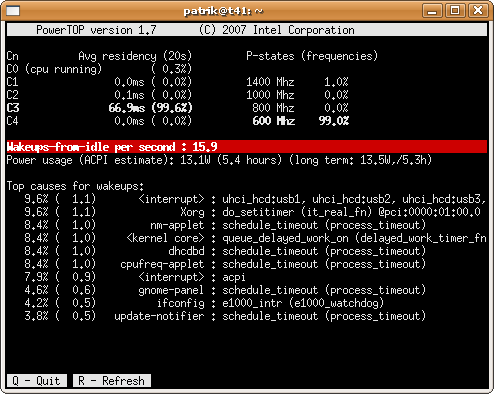Viewport: 494px width, 394px height.
Task: Click the 'Q - Quit' option
Action: pyautogui.click(x=37, y=381)
